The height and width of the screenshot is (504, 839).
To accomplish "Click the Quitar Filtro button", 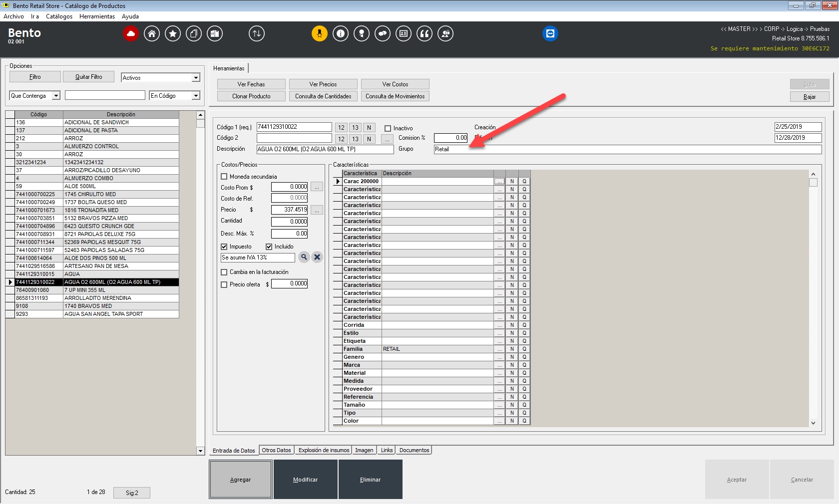I will (88, 77).
